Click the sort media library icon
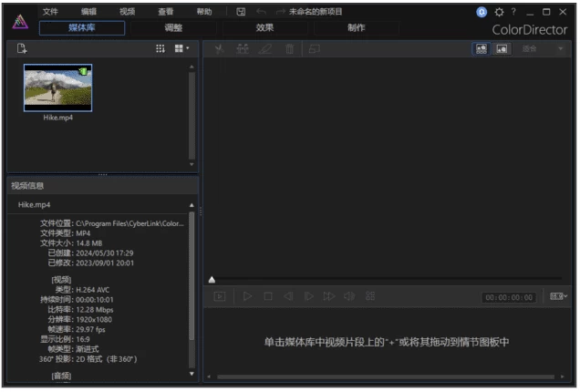580x392 pixels. point(161,48)
